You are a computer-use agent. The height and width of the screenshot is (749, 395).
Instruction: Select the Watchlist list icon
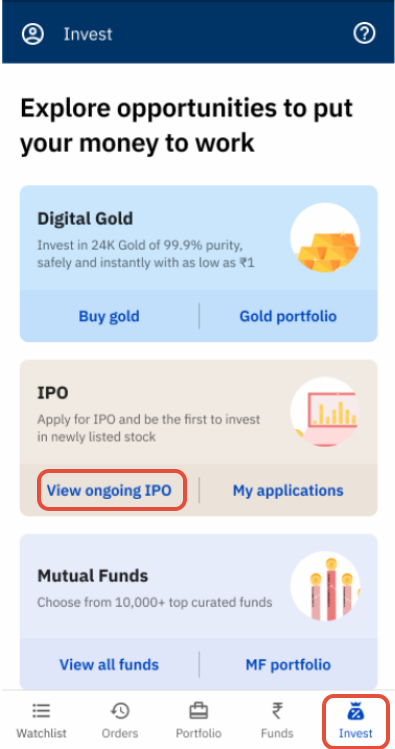pyautogui.click(x=41, y=711)
